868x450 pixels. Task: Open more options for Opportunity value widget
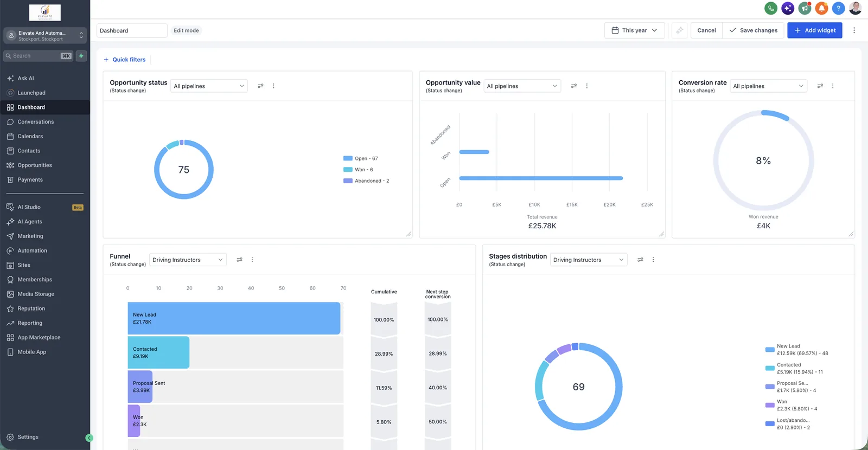tap(587, 86)
